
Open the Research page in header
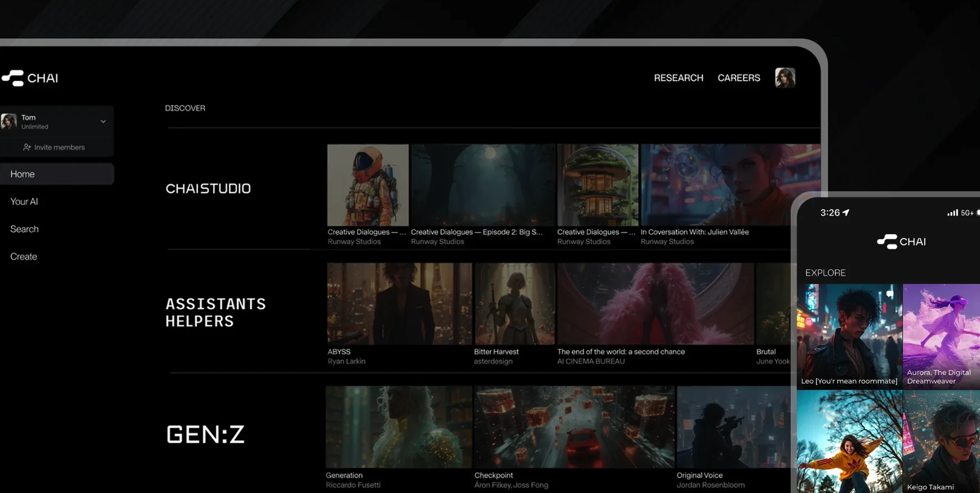pos(678,78)
